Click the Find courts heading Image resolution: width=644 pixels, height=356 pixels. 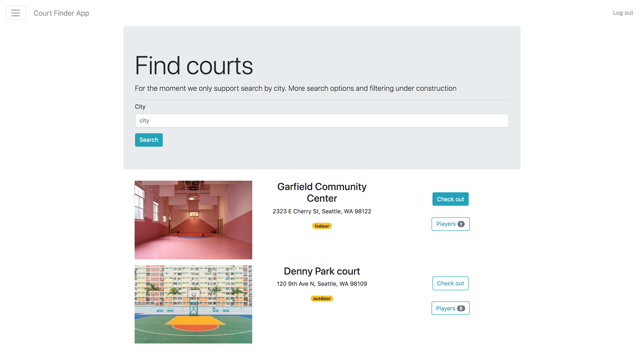point(194,66)
